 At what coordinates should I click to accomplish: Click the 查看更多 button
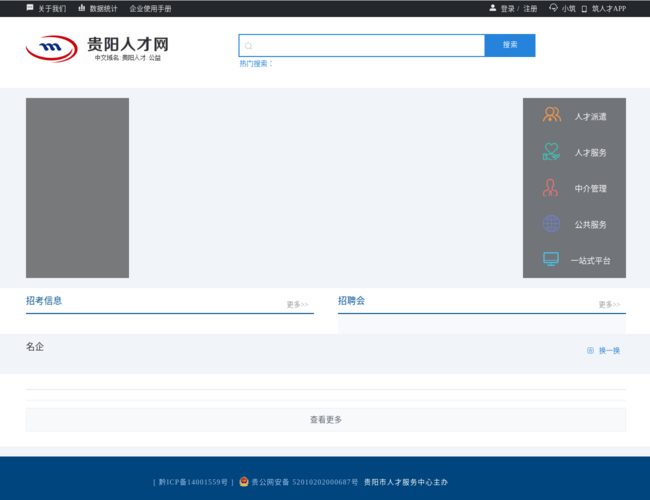[326, 420]
